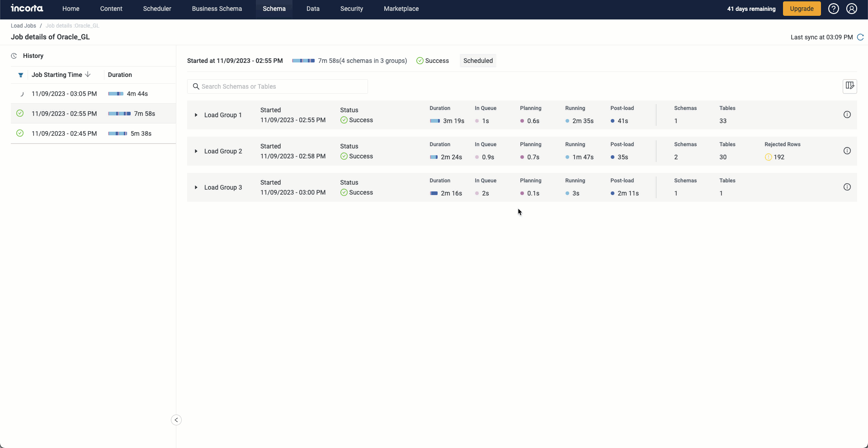
Task: Open the filter funnel icon in history
Action: tap(20, 75)
